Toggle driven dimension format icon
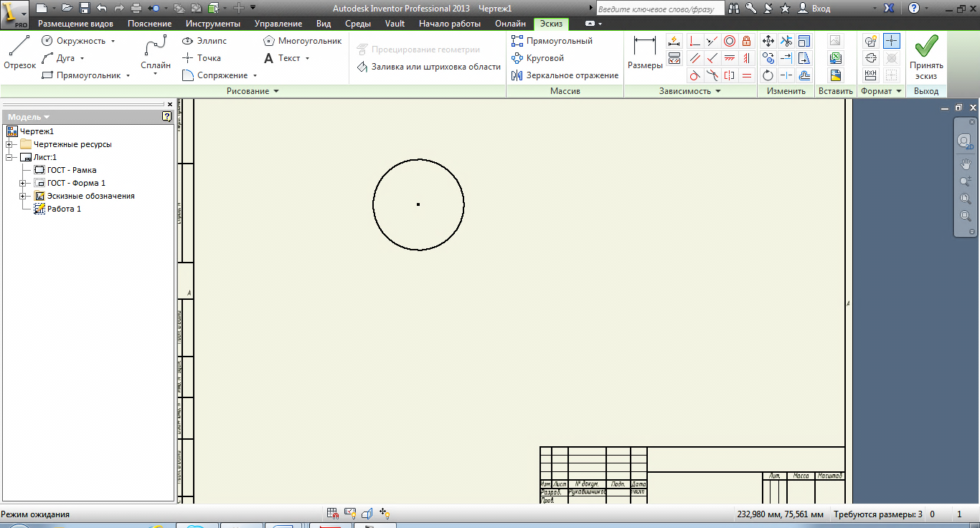Screen dimensions: 980x528 [871, 75]
